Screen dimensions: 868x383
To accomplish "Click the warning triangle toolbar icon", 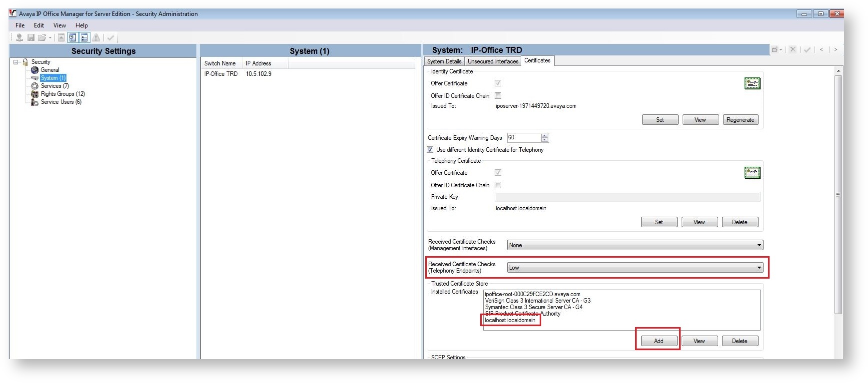I will pyautogui.click(x=96, y=37).
